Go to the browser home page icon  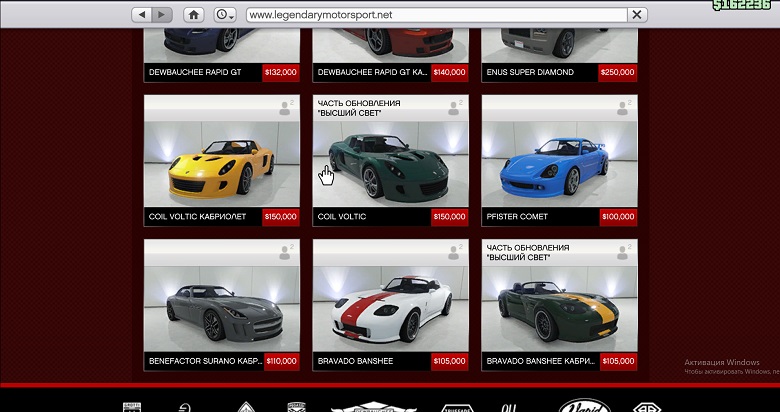(x=195, y=15)
